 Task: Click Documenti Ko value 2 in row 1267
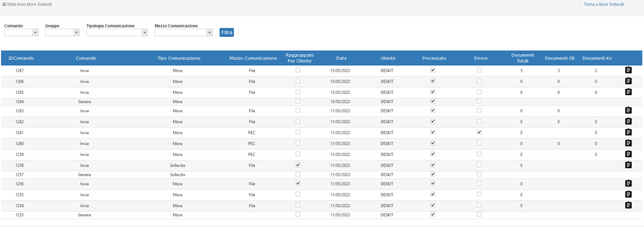coord(596,71)
